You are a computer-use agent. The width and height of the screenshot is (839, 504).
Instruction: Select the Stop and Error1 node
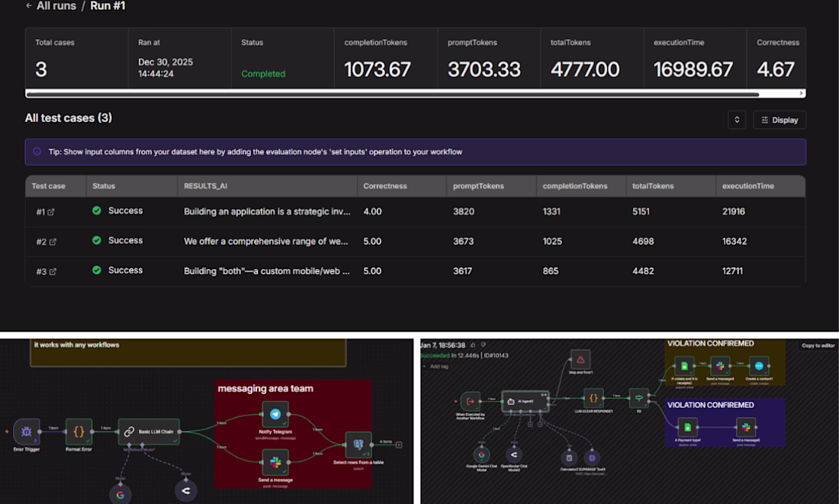(580, 360)
